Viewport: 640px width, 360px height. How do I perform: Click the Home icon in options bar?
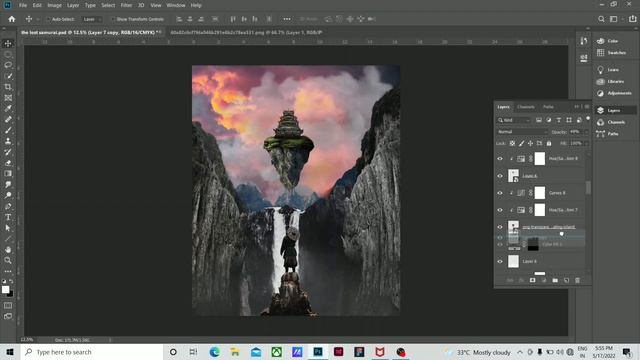pos(11,19)
